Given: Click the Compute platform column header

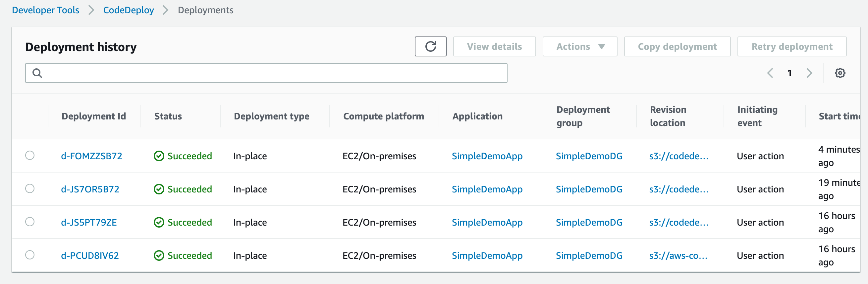Looking at the screenshot, I should click(x=383, y=116).
